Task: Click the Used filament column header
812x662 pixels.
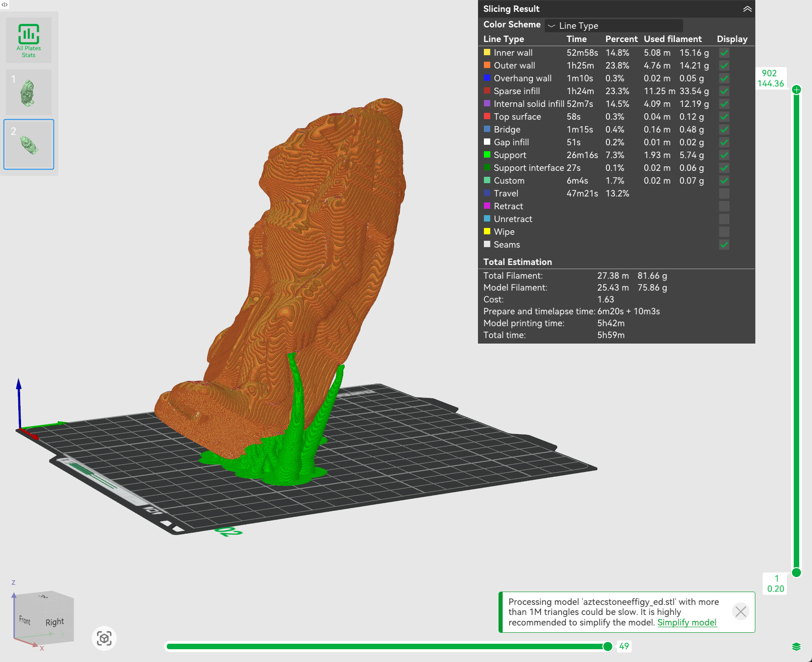Action: click(673, 39)
